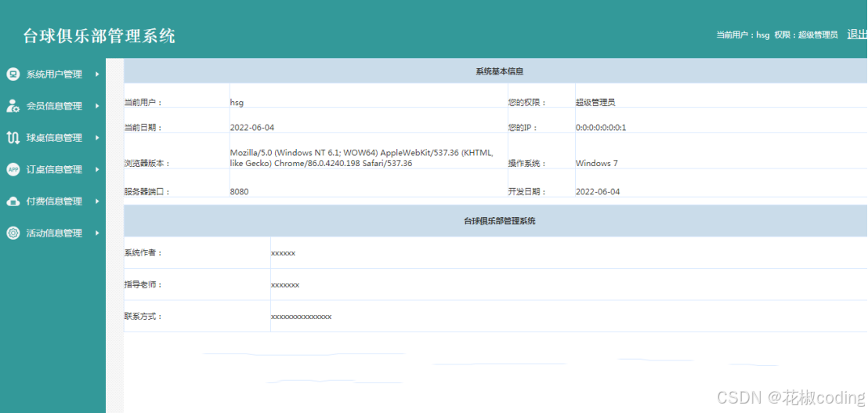Click the 联系方式： label
The height and width of the screenshot is (413, 868).
click(x=143, y=317)
